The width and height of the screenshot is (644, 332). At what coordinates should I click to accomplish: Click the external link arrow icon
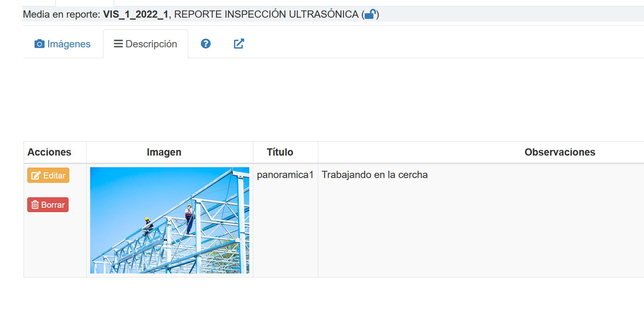point(239,44)
